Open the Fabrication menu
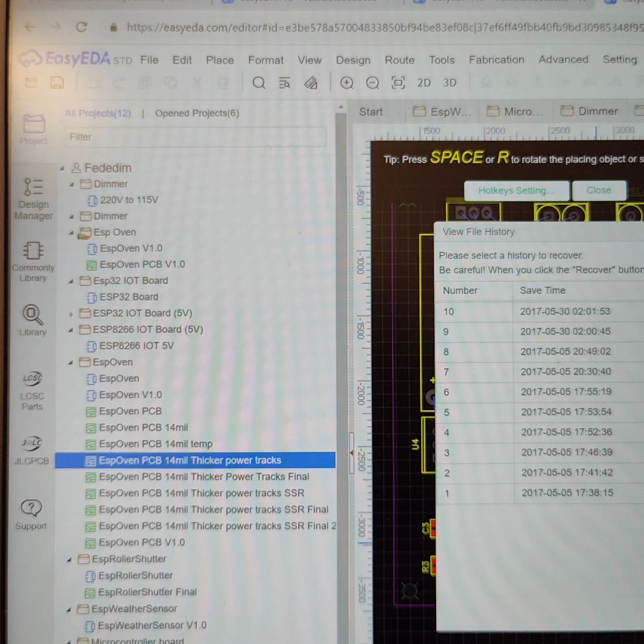 point(496,59)
